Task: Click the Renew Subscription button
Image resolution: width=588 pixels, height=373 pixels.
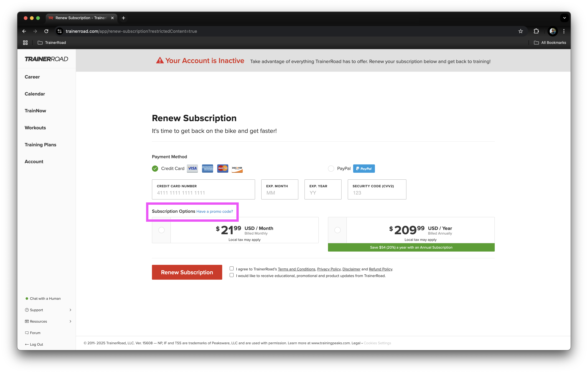Action: coord(187,272)
